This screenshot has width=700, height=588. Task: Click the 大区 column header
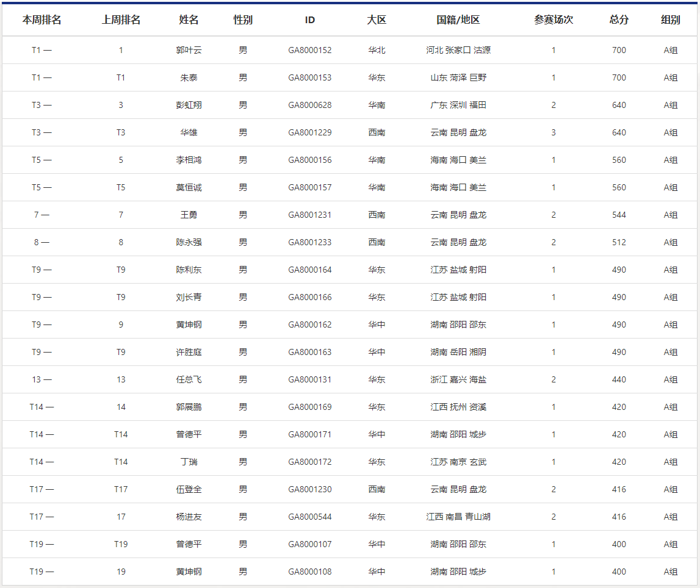tap(377, 20)
